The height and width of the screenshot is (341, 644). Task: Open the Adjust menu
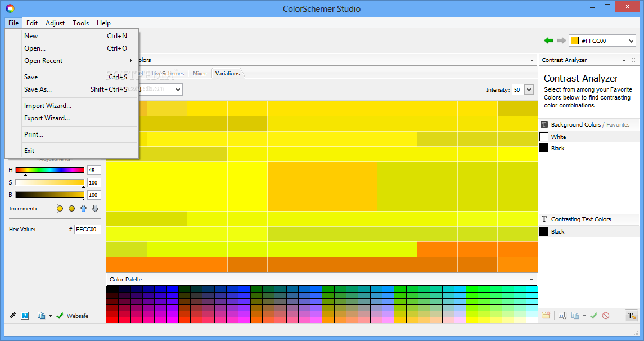55,23
